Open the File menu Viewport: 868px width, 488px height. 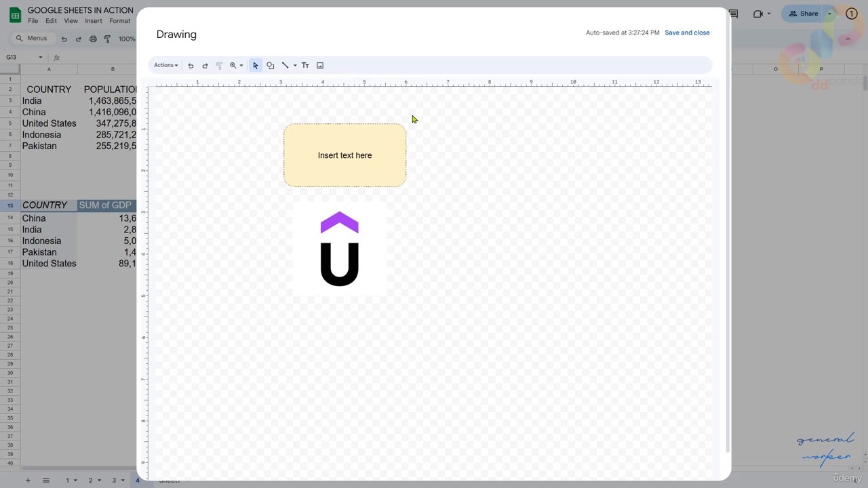pyautogui.click(x=33, y=21)
